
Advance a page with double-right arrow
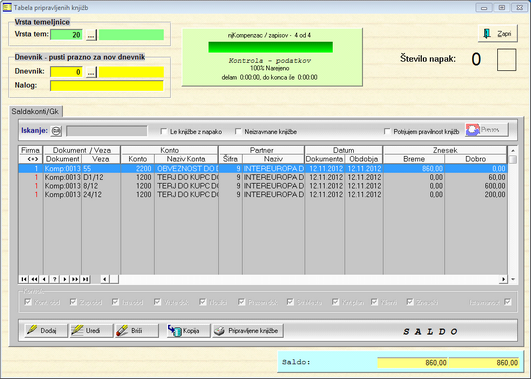75,279
